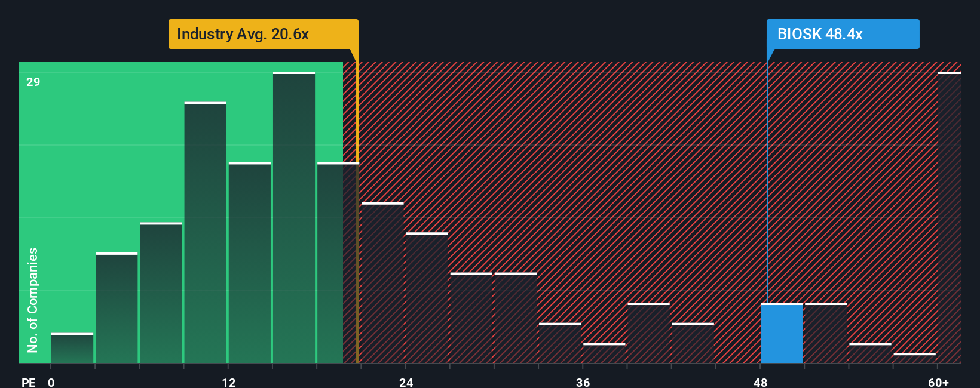980x388 pixels.
Task: Click the x-axis label 48
Action: (x=760, y=383)
